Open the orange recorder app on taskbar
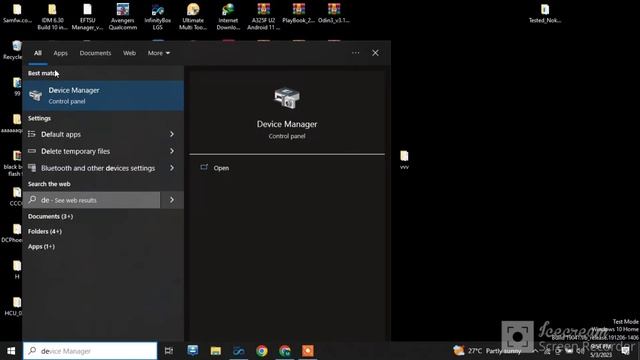The height and width of the screenshot is (360, 640). coord(308,351)
